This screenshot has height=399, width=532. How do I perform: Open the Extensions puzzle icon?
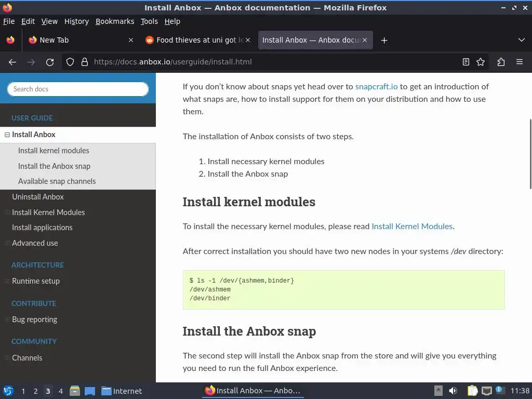tap(501, 62)
